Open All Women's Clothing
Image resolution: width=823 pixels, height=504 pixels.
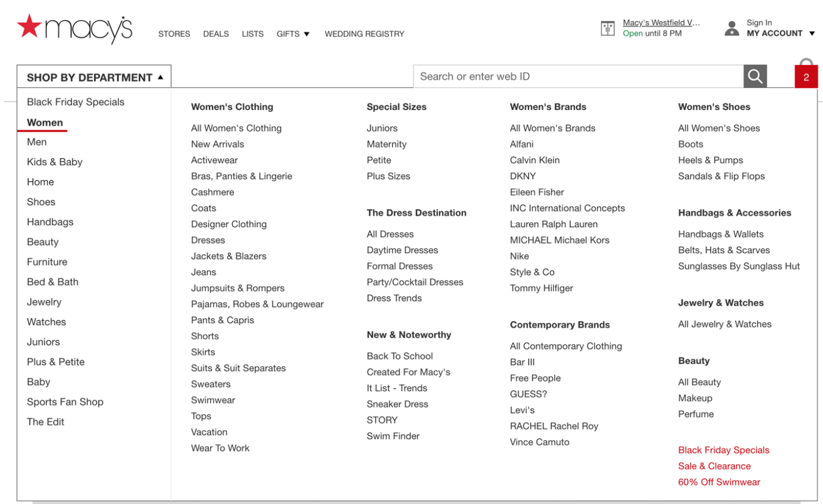[x=236, y=128]
